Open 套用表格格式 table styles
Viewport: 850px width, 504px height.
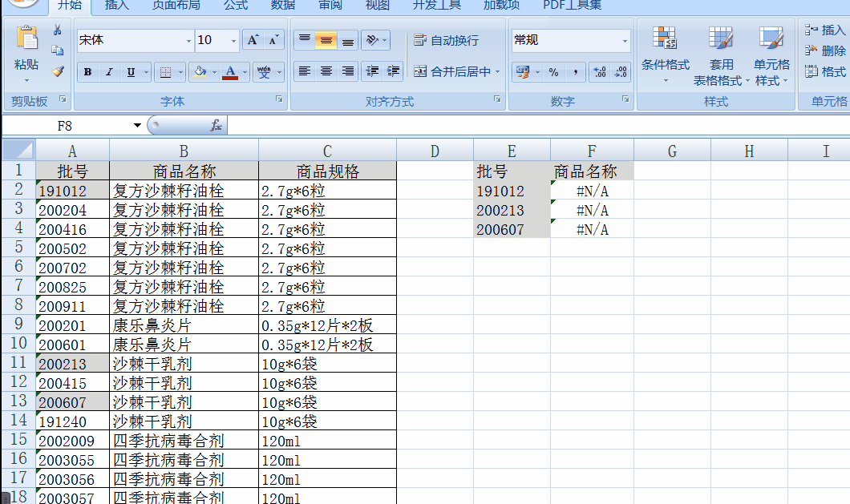722,55
